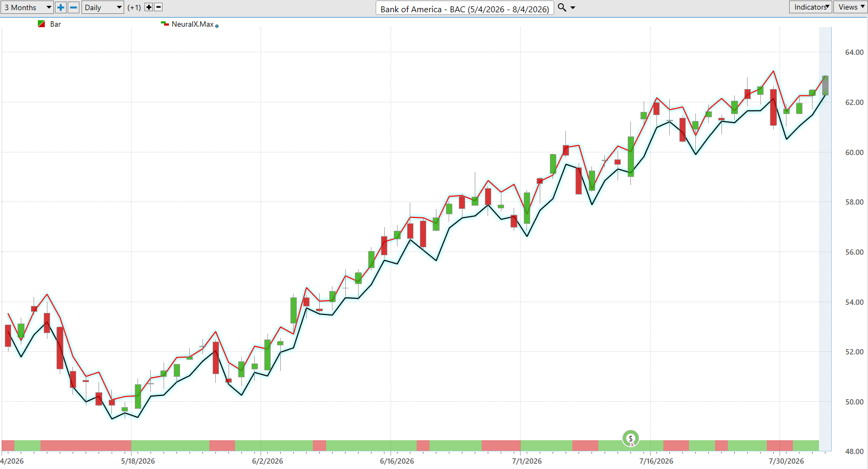Open the Views menu
The image size is (868, 469).
[x=850, y=7]
